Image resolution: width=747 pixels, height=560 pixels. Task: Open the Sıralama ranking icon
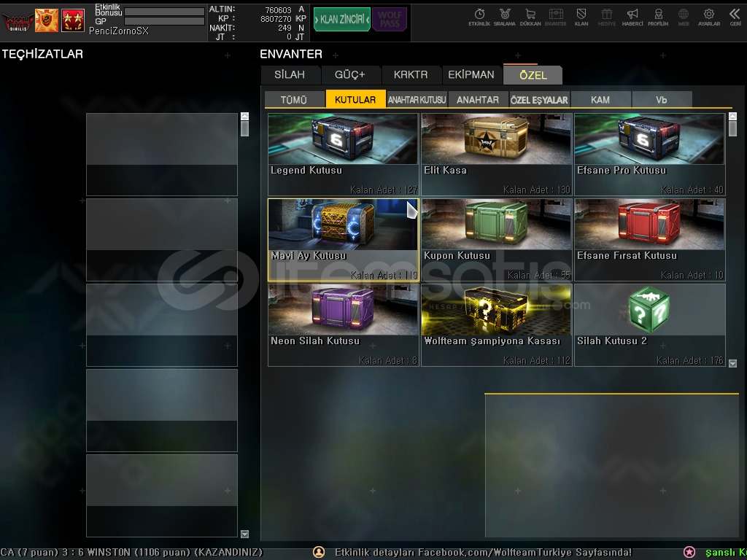pyautogui.click(x=505, y=17)
